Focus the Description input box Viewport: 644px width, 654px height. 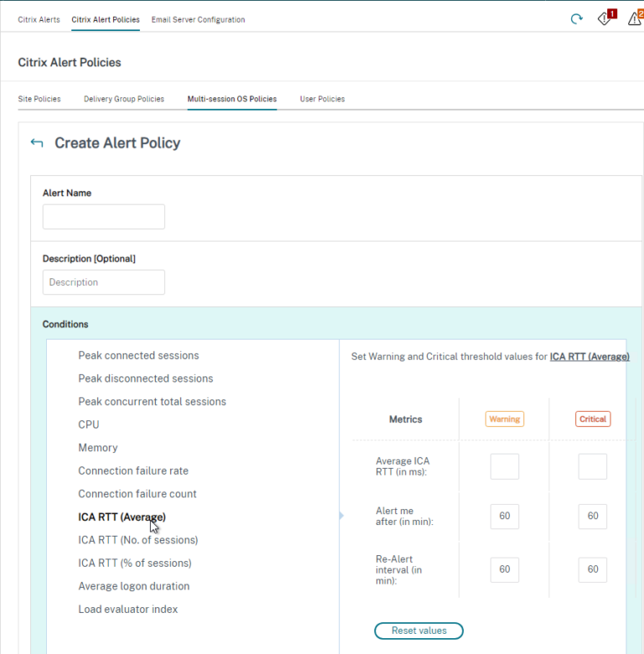tap(104, 283)
